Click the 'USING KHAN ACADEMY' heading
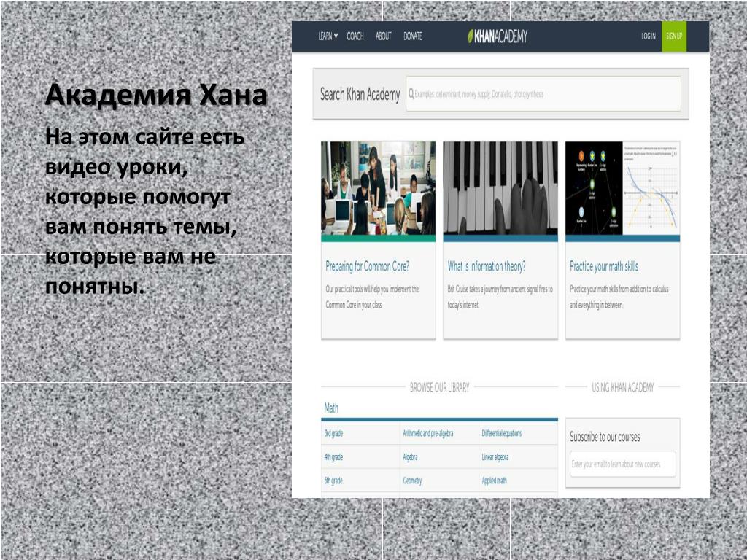The image size is (747, 560). click(x=623, y=387)
